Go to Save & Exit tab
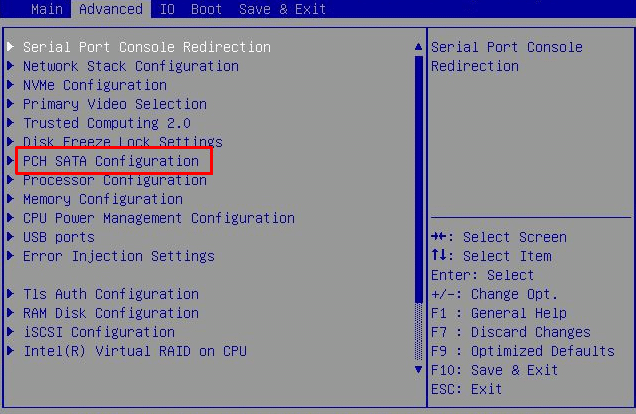The width and height of the screenshot is (636, 414). tap(282, 9)
